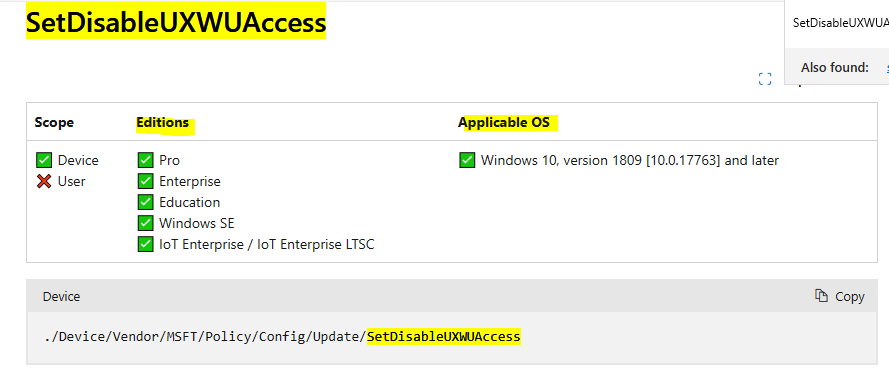Click the green check beside Pro
Viewport: 889px width, 381px height.
[146, 160]
